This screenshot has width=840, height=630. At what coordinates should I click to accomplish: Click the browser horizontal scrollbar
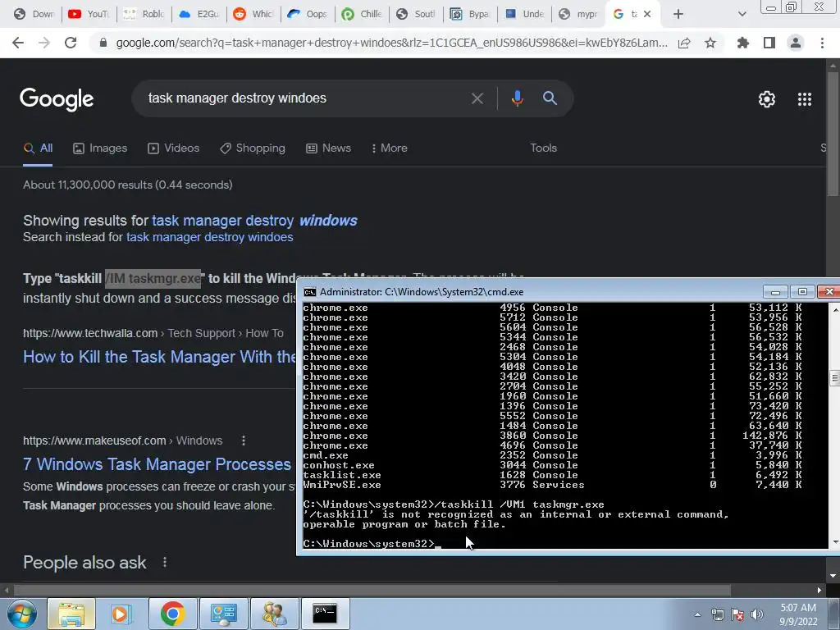372,590
